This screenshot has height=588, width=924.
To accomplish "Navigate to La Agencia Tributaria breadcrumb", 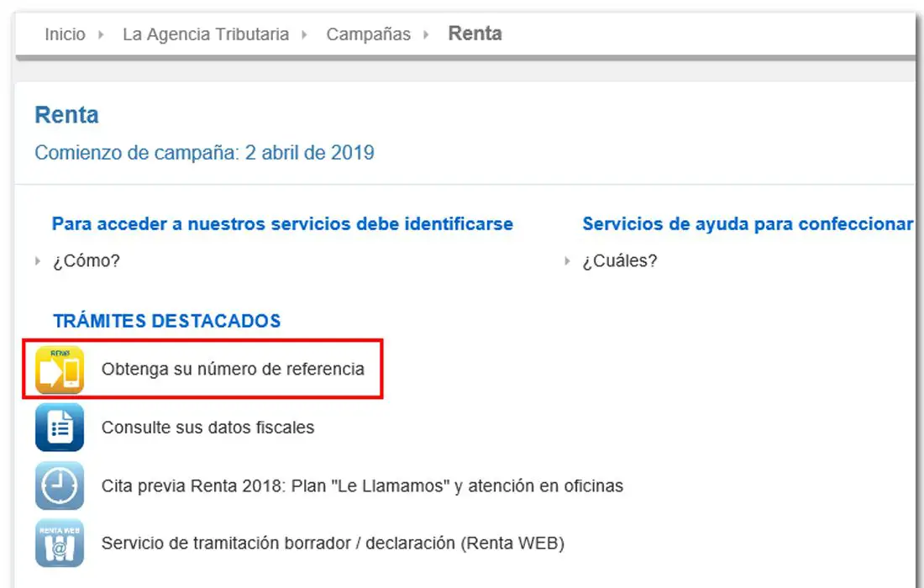I will tap(206, 34).
